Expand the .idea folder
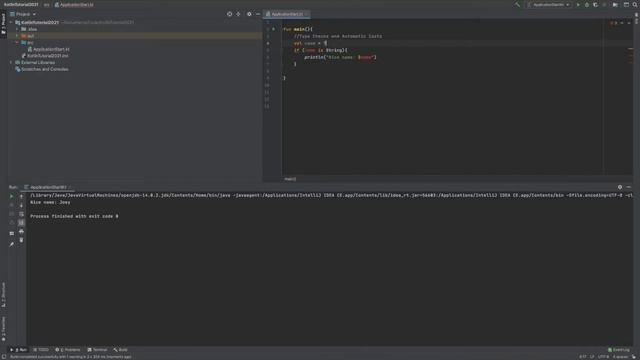Viewport: 640px width, 360px height. pyautogui.click(x=17, y=29)
